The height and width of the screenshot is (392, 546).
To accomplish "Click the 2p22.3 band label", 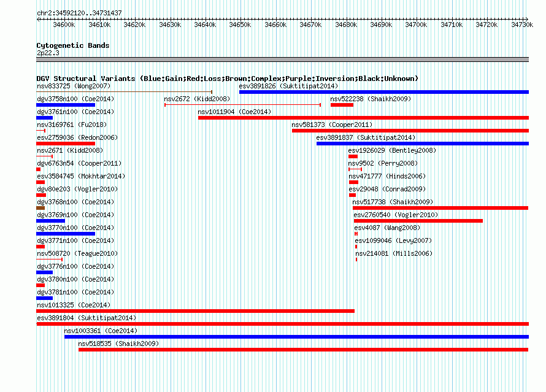I will 48,53.
